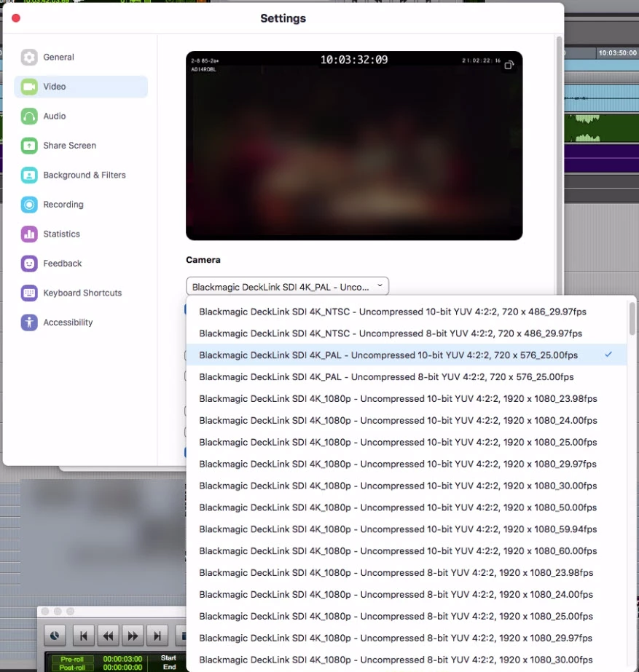Choose 1080p 10-bit 60.00fps camera option
The image size is (639, 672).
[407, 551]
